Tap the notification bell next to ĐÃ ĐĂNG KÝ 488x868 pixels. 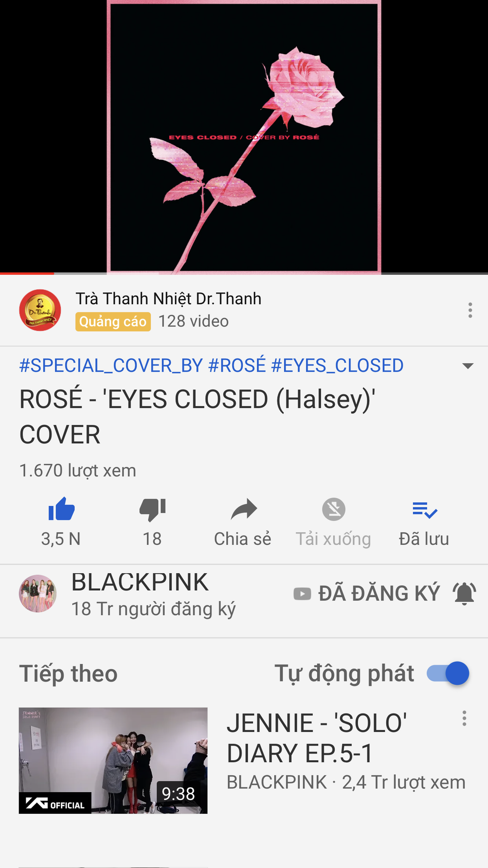tap(465, 593)
